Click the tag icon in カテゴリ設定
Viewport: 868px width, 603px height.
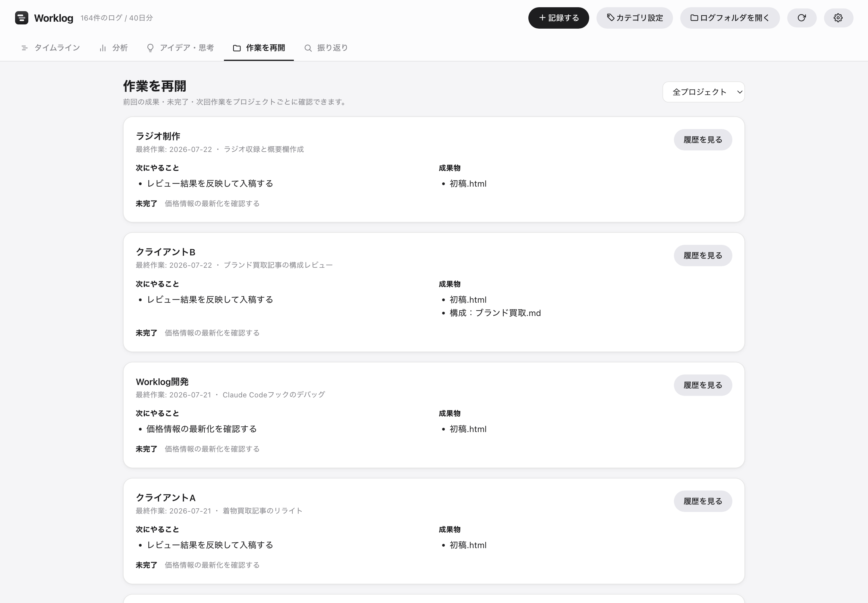tap(610, 17)
